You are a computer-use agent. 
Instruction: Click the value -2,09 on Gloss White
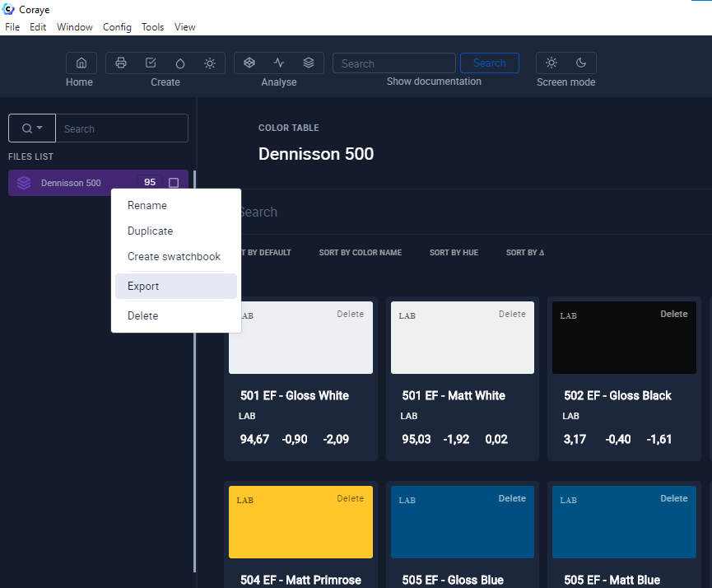(x=336, y=440)
